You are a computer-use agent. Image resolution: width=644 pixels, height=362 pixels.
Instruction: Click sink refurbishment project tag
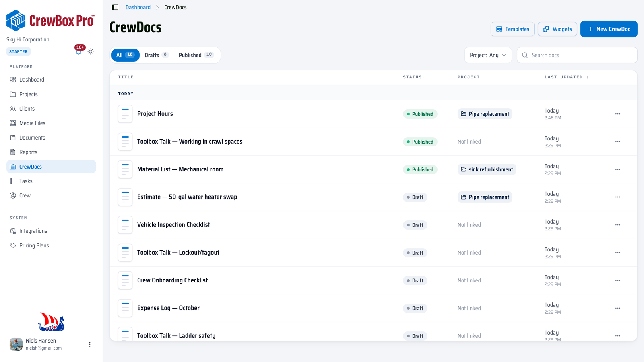(x=487, y=169)
